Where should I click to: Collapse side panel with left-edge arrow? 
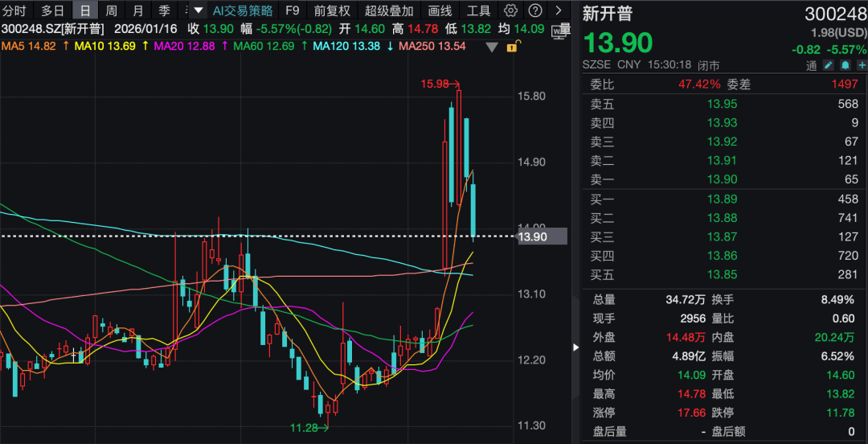(x=575, y=347)
